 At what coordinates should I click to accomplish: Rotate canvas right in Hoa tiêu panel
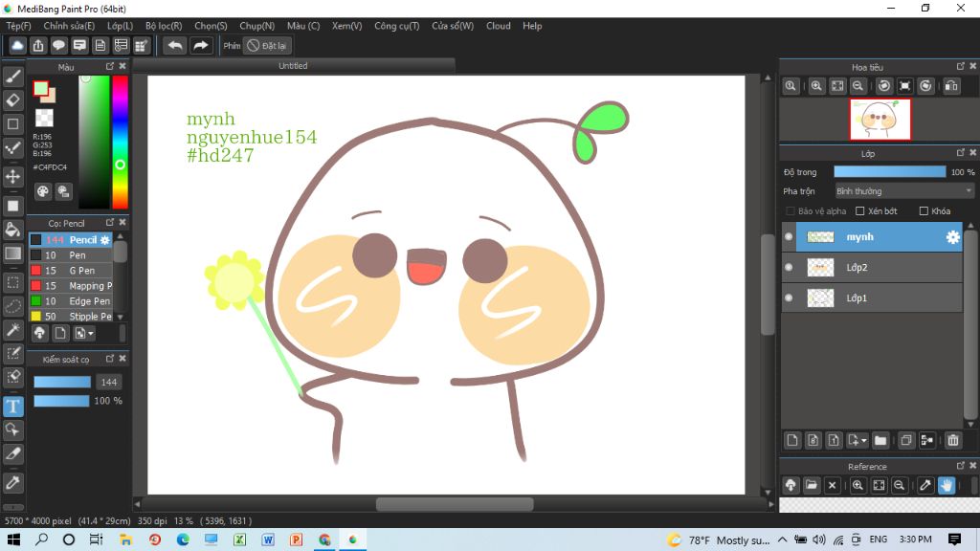point(926,86)
